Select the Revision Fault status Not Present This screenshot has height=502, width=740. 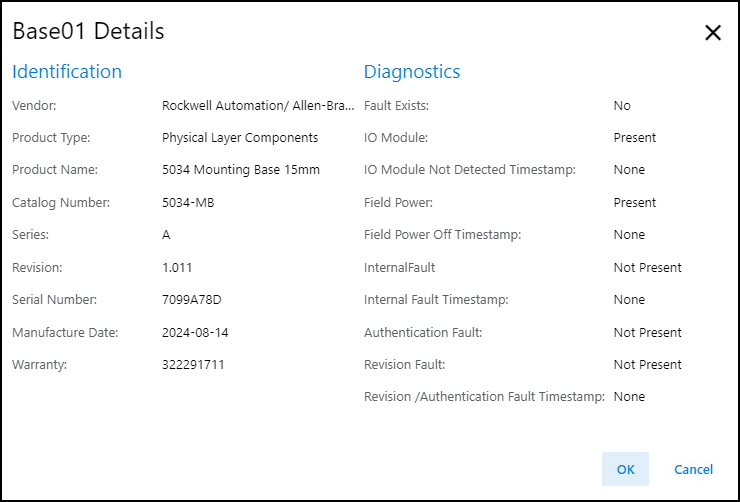(x=647, y=365)
